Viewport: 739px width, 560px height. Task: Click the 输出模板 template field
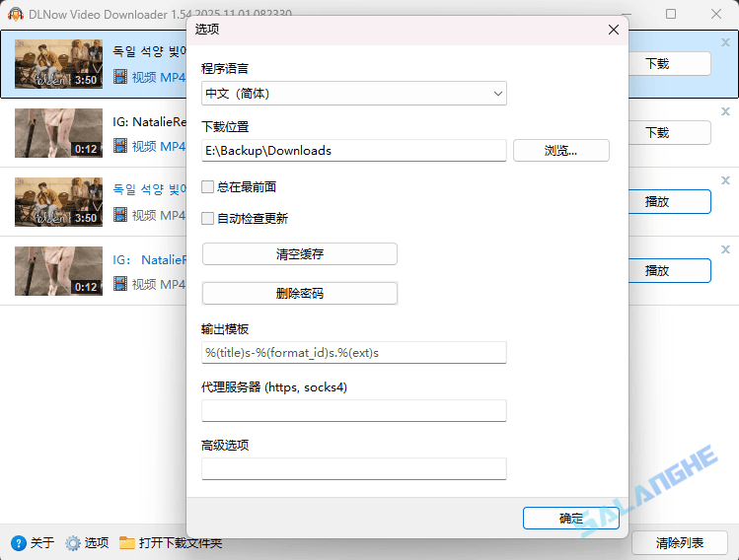(354, 353)
